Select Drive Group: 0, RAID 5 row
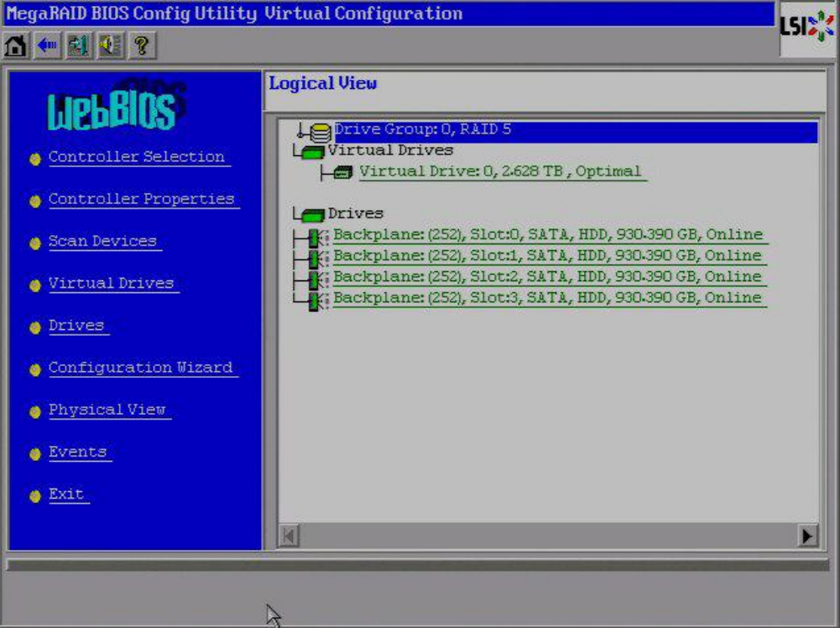Screen dimensions: 840x628 [422, 130]
